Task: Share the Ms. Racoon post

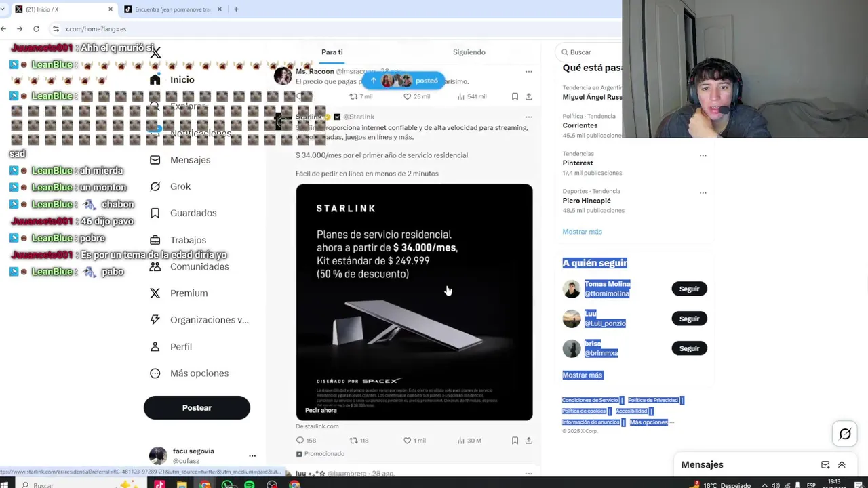Action: pos(529,96)
